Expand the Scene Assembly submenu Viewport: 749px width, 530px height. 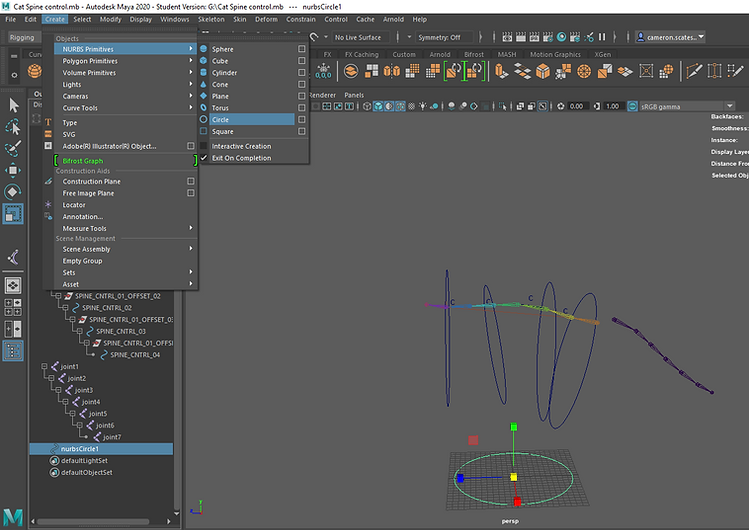coord(125,249)
